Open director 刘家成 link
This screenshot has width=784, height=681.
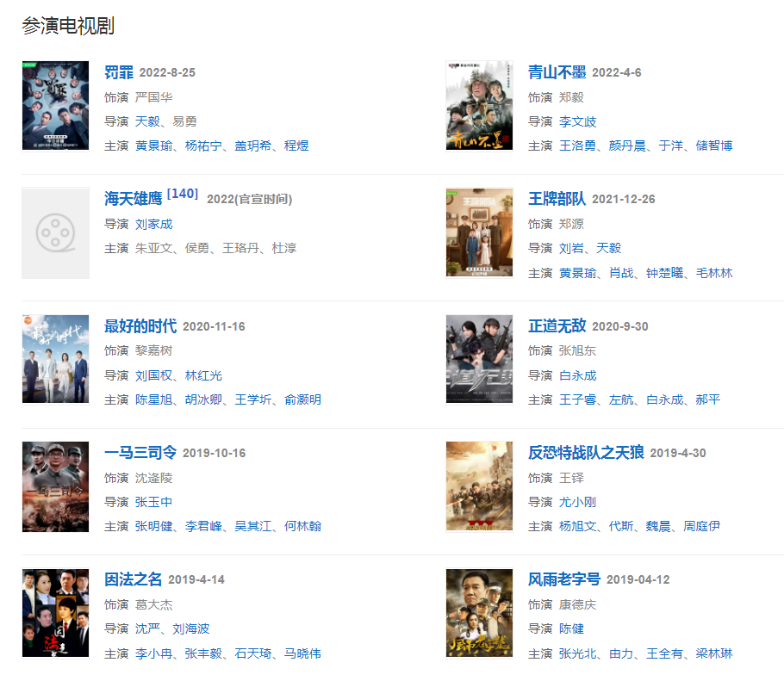(x=153, y=224)
